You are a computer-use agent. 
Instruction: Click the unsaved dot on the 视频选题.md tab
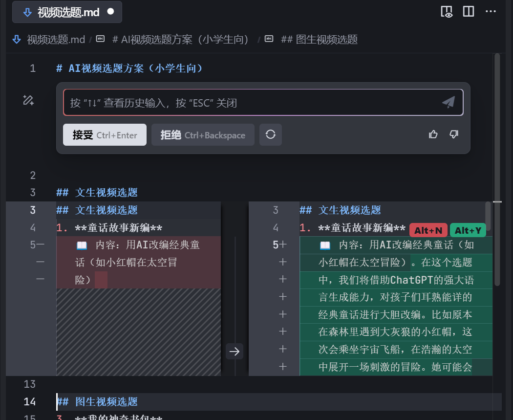(110, 12)
